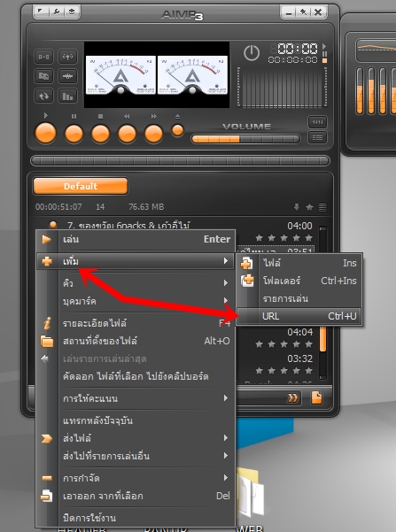This screenshot has height=532, width=396.
Task: Open the playlist list menu icon
Action: point(322,206)
